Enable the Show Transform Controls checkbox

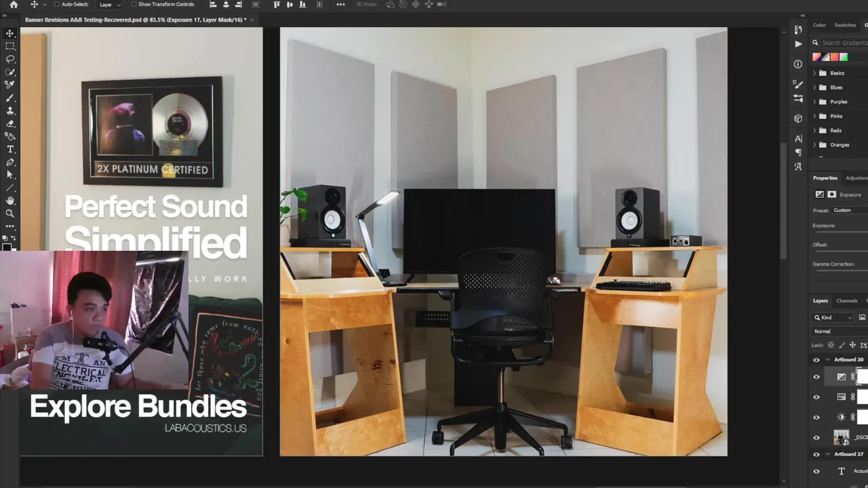[x=134, y=4]
